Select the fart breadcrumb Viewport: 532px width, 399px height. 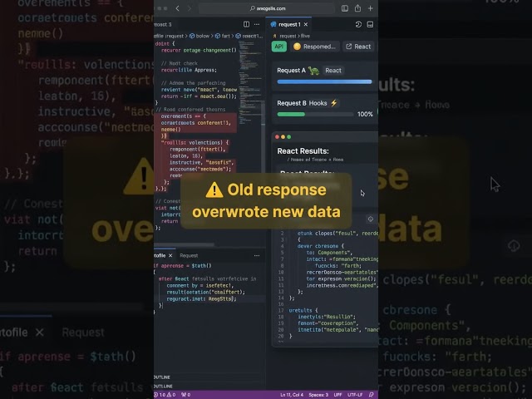pyautogui.click(x=223, y=36)
